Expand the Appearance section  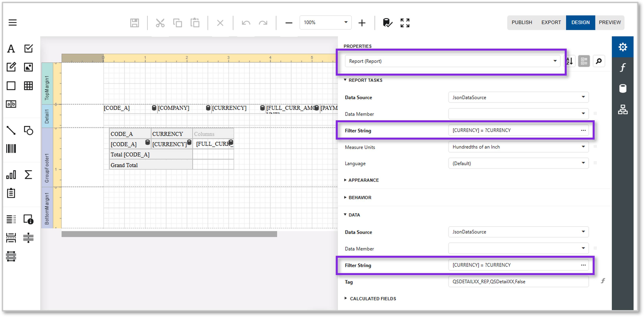click(361, 180)
